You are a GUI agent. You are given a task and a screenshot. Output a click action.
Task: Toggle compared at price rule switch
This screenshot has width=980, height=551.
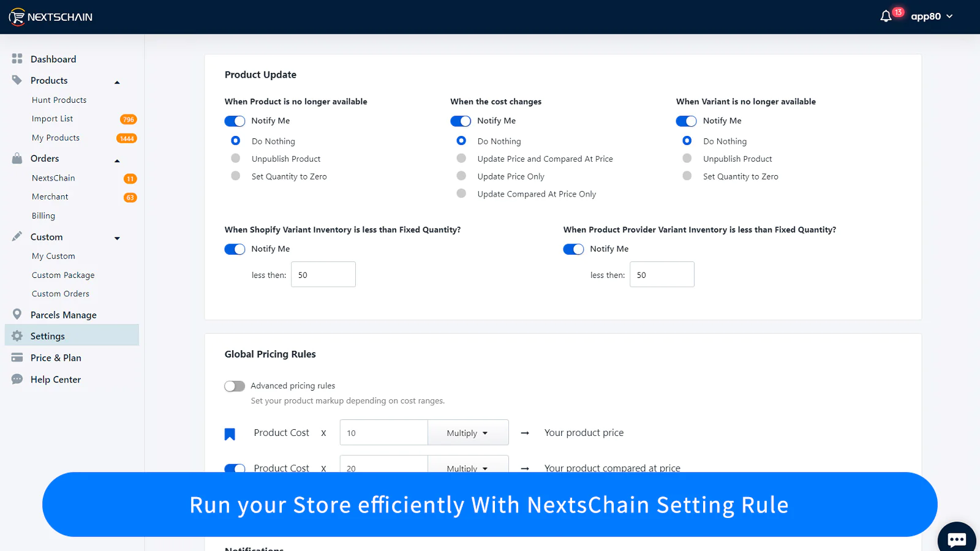235,468
